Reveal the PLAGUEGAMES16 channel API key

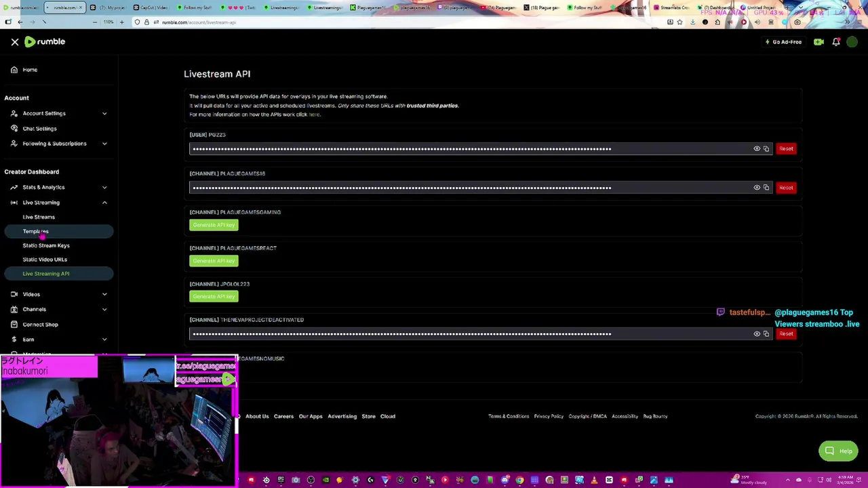(x=757, y=188)
